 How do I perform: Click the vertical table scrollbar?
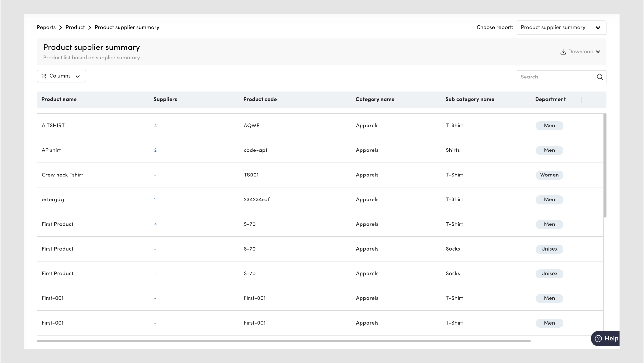tap(605, 165)
